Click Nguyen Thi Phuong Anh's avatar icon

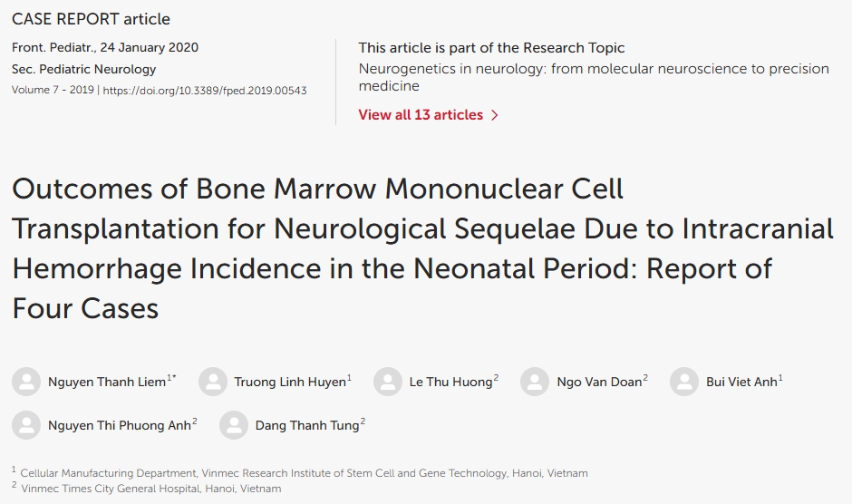pyautogui.click(x=26, y=425)
